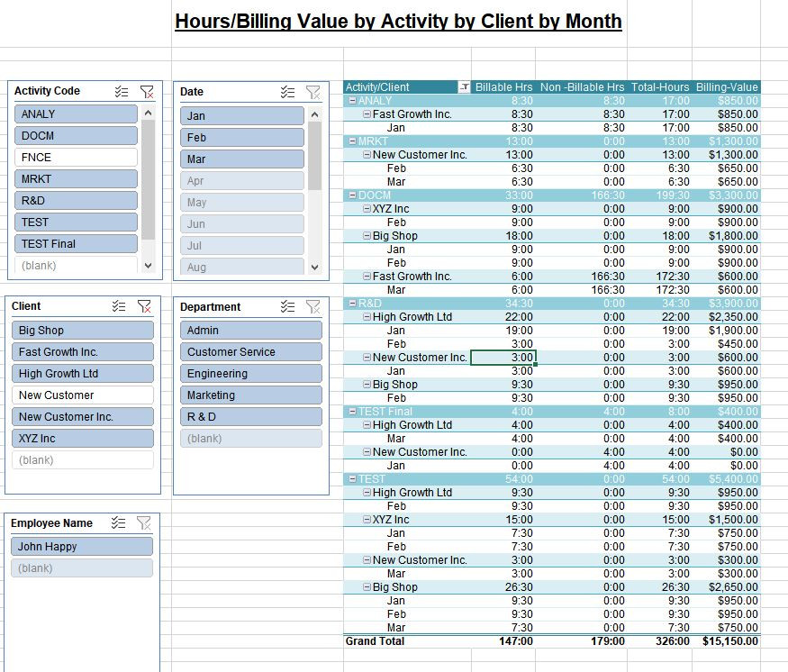Enable multi-select in the Date slicer
Viewport: 788px width, 672px height.
[288, 91]
